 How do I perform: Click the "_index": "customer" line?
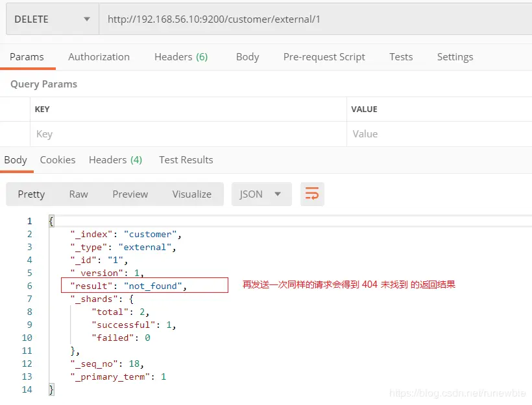[126, 234]
